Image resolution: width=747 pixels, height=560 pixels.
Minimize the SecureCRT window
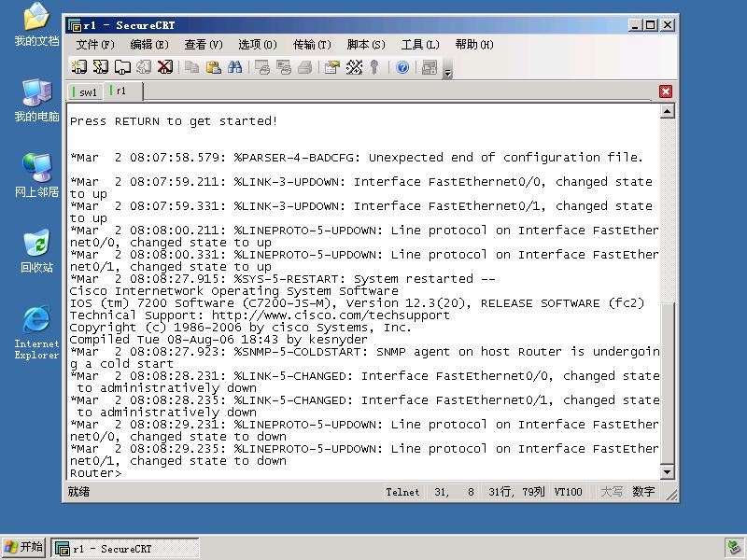pos(634,25)
